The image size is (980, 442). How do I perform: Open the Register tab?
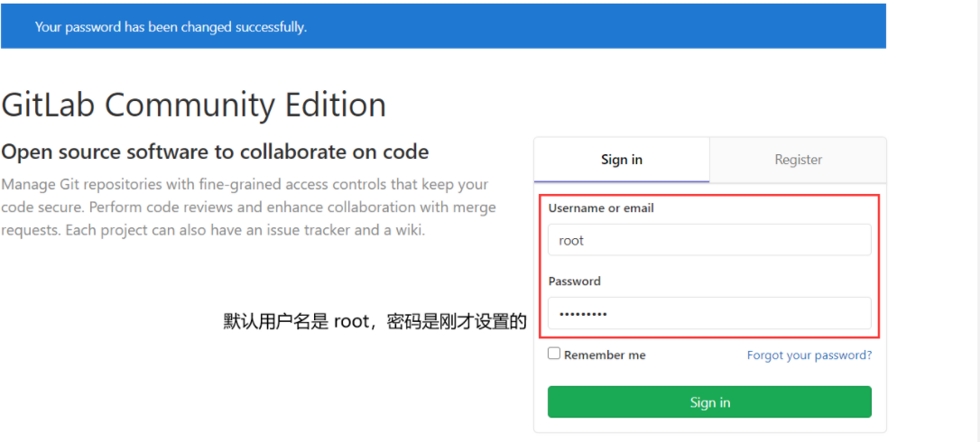click(x=798, y=160)
